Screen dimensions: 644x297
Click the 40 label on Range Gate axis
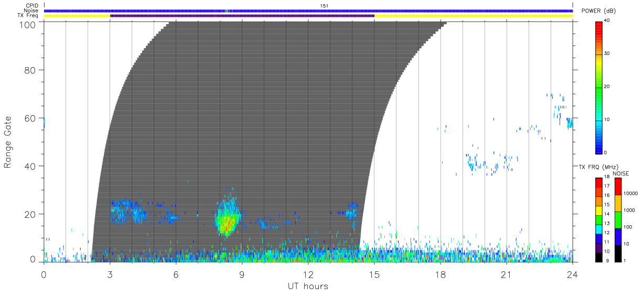point(30,166)
